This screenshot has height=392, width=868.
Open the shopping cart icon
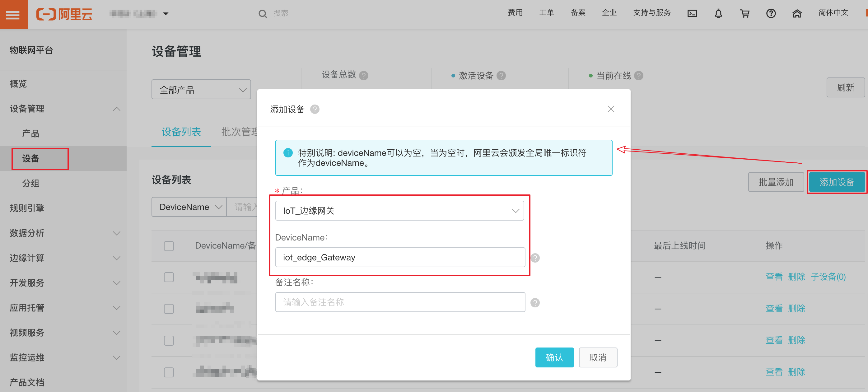(745, 13)
